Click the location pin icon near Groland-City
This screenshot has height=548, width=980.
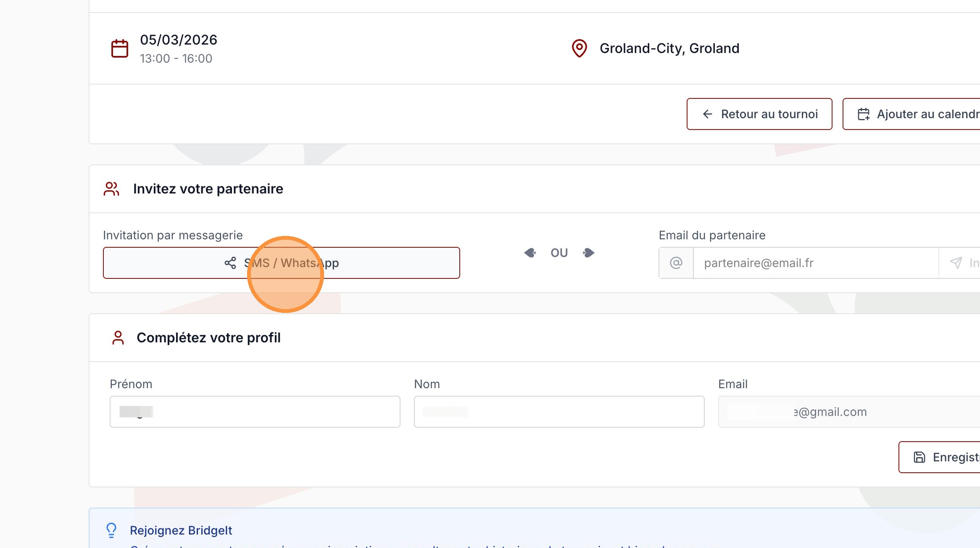point(579,48)
